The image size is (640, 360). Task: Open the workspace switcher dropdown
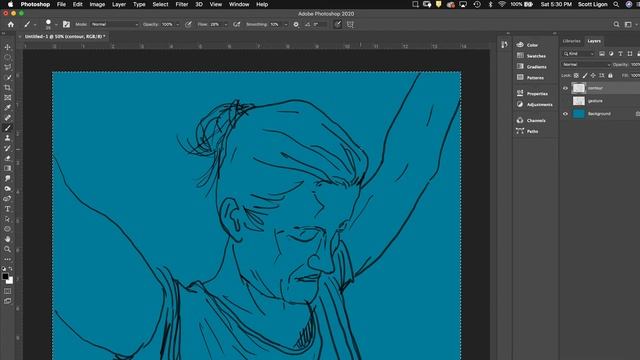(630, 24)
